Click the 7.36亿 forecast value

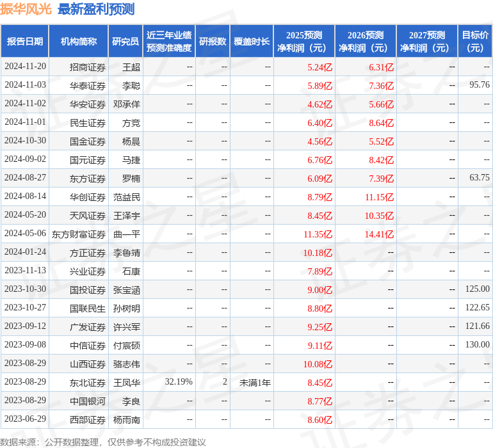381,86
